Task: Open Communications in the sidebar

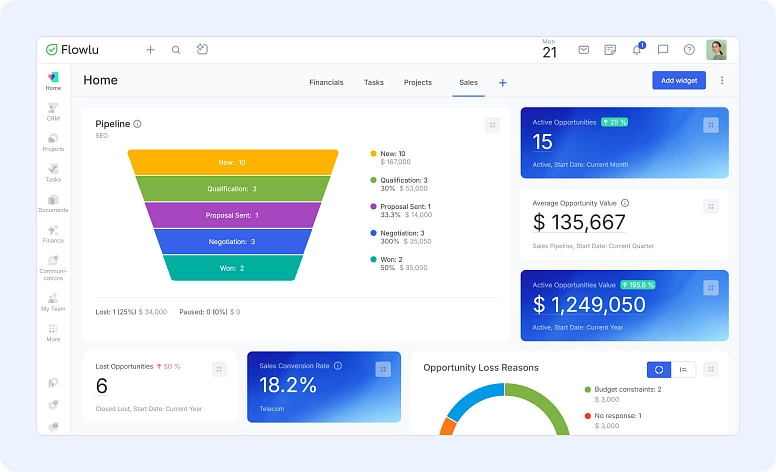Action: click(x=53, y=268)
